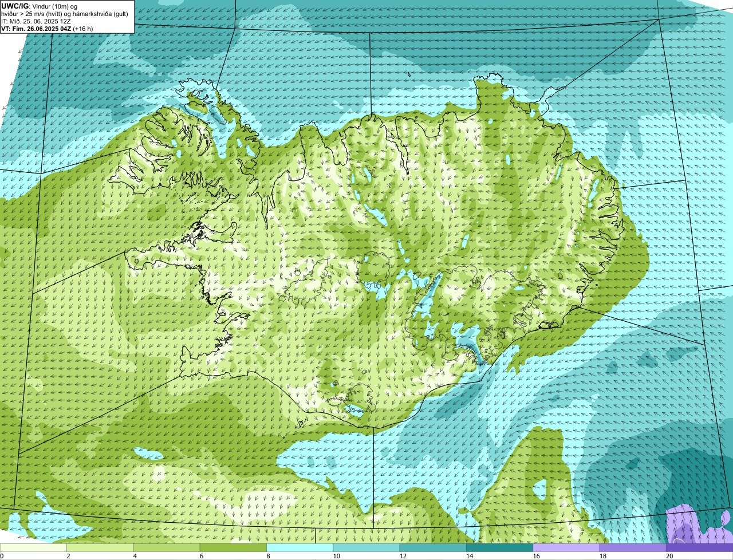Select the light green 2–4 legend swatch
Viewport: 733px width, 560px height.
pos(101,547)
